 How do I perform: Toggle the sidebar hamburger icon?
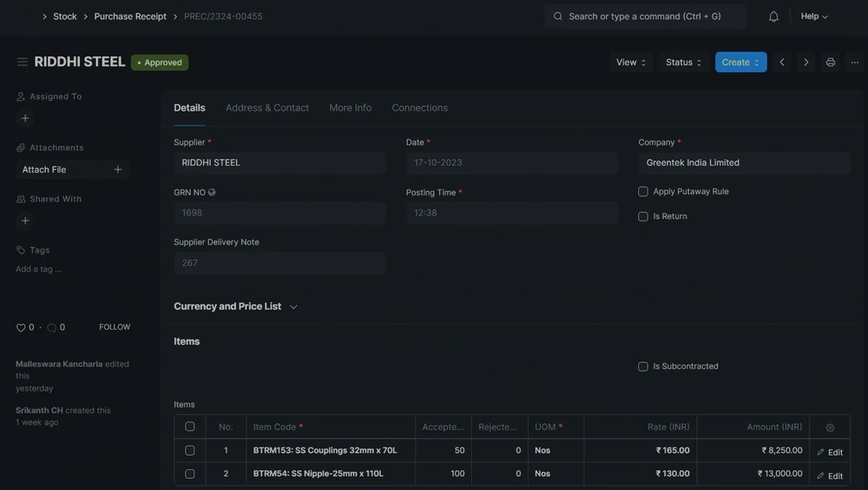(22, 62)
